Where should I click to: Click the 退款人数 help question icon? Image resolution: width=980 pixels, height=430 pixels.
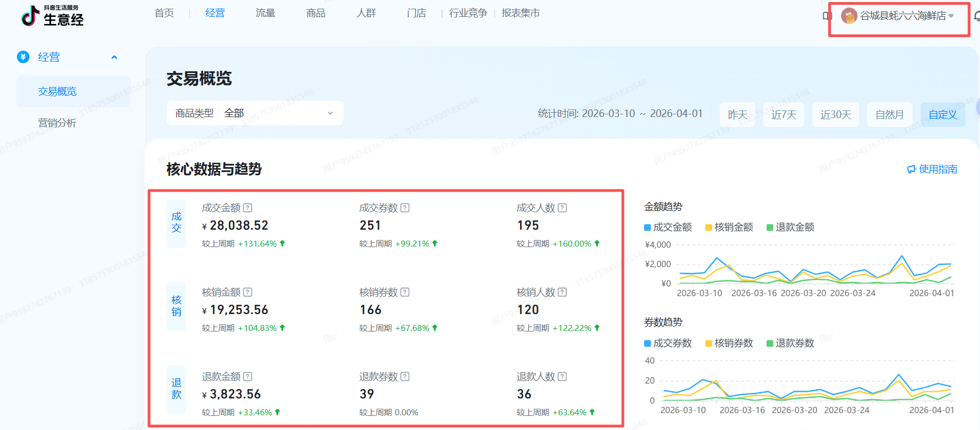coord(562,377)
